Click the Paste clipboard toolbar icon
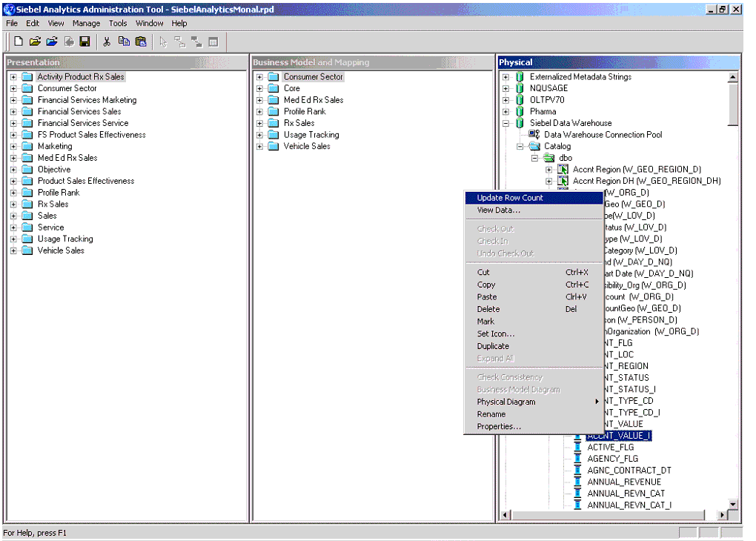The width and height of the screenshot is (756, 541). (140, 42)
